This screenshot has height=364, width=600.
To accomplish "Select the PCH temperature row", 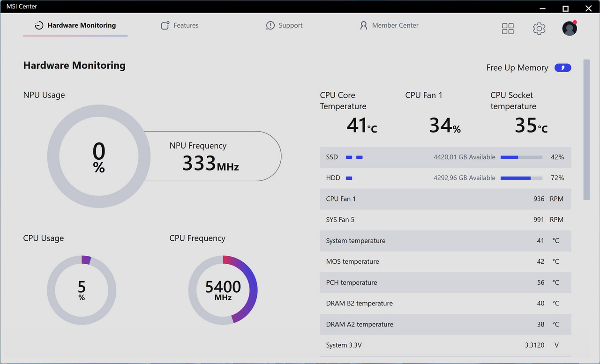I will point(445,282).
